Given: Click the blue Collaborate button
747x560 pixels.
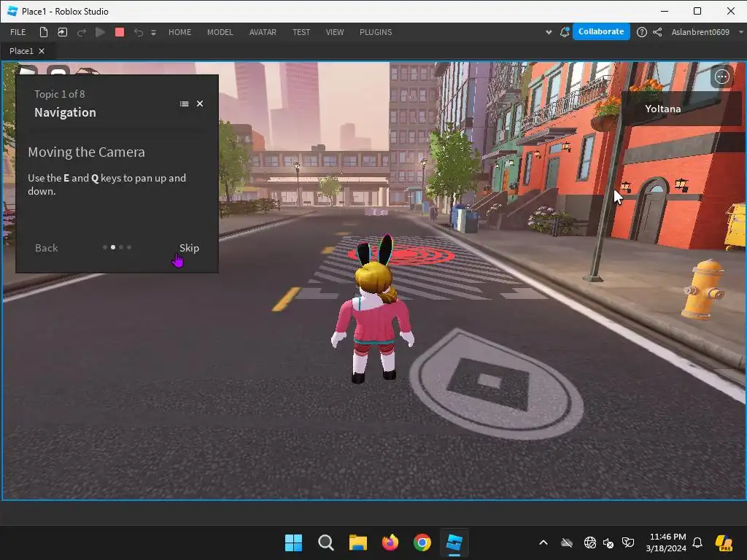Looking at the screenshot, I should coord(601,31).
